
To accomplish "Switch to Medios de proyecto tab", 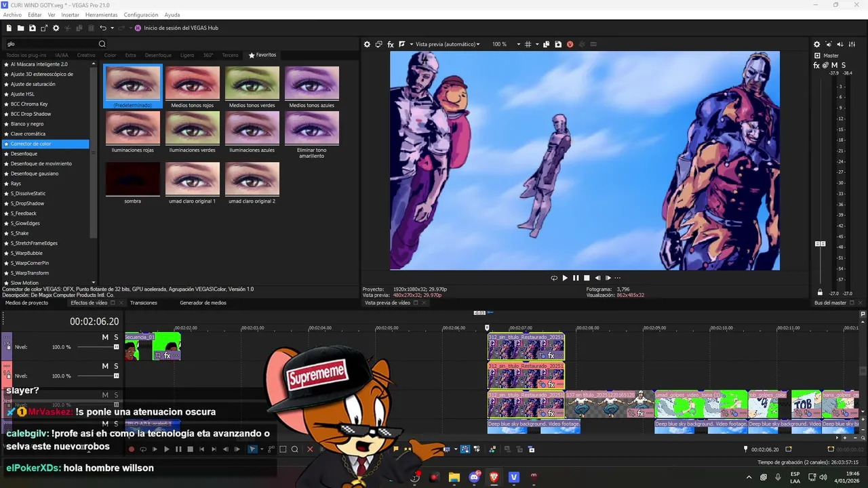I will [26, 303].
